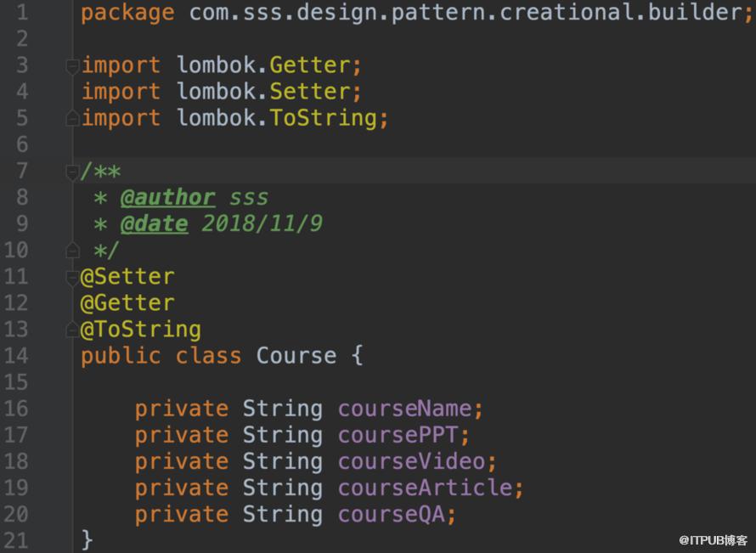The height and width of the screenshot is (553, 756).
Task: Click the private keyword before courseQA
Action: (x=181, y=515)
